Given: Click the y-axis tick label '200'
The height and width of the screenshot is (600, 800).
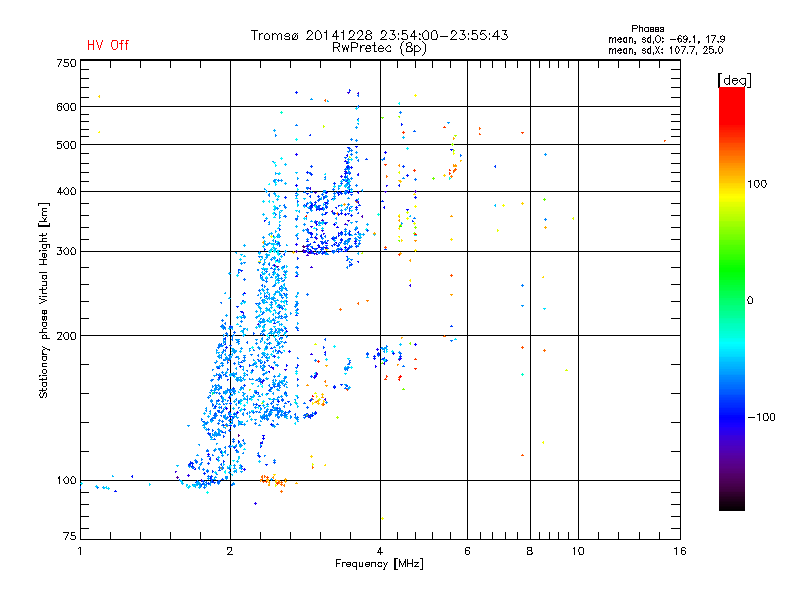Looking at the screenshot, I should tap(66, 336).
